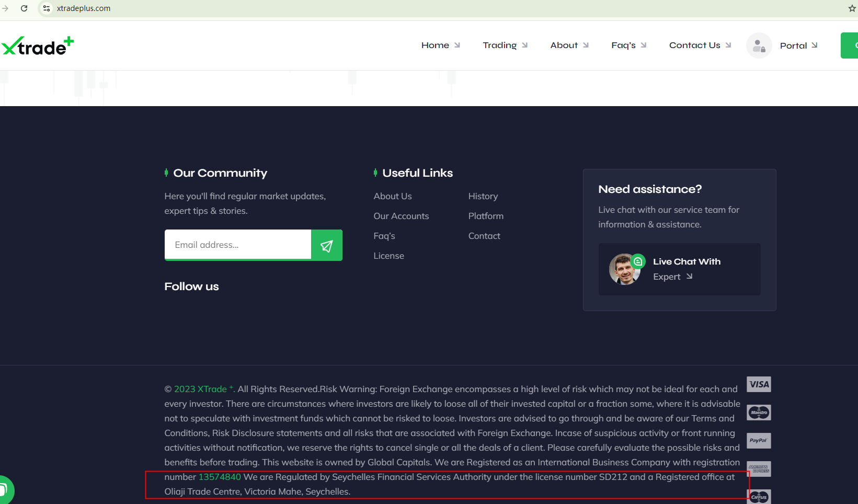
Task: Click the live chat expert avatar
Action: click(625, 269)
